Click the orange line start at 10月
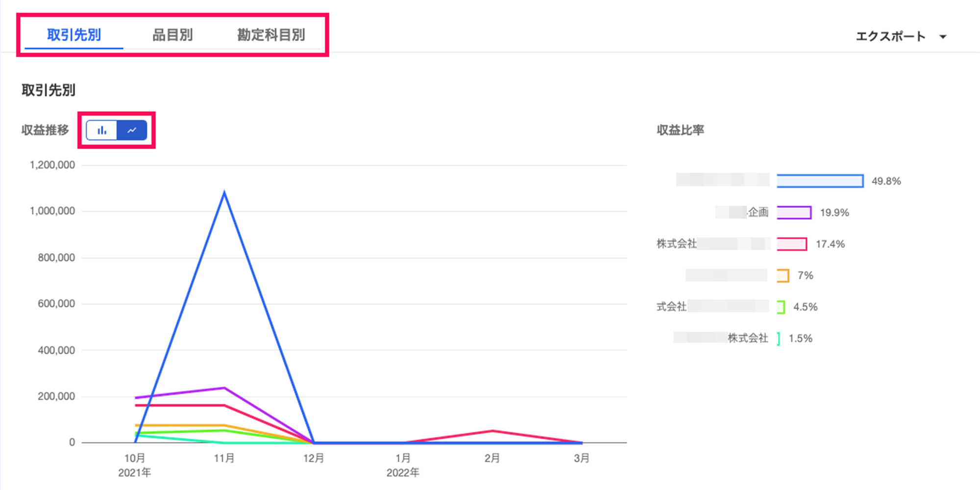Screen dimensions: 980x490 (x=136, y=425)
